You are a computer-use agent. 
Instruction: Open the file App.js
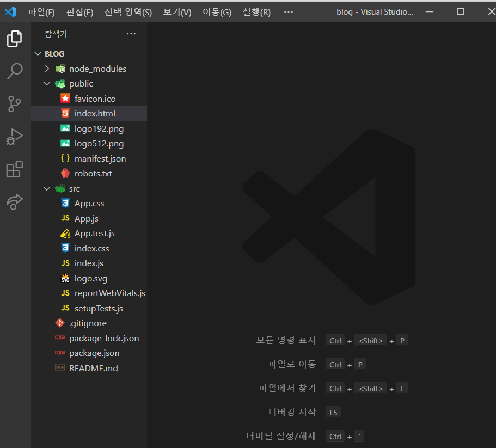click(x=87, y=218)
